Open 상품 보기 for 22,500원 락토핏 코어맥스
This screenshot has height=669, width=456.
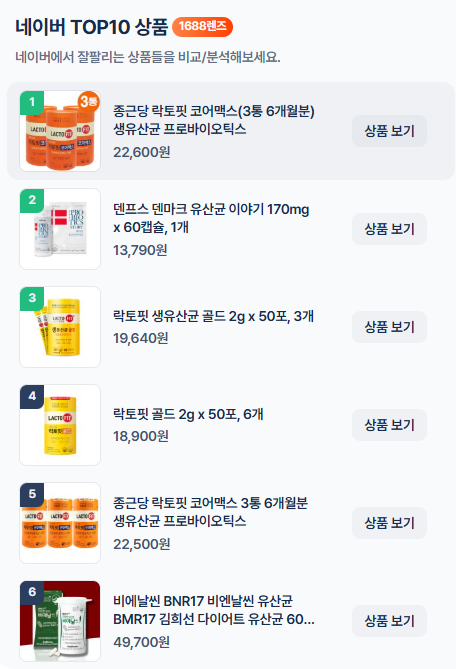[389, 523]
